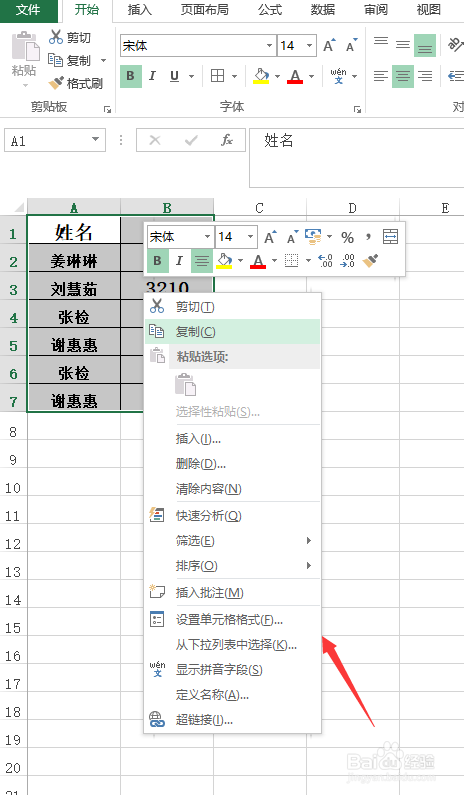This screenshot has width=464, height=795.
Task: Apply comma style from mini toolbar
Action: click(369, 237)
